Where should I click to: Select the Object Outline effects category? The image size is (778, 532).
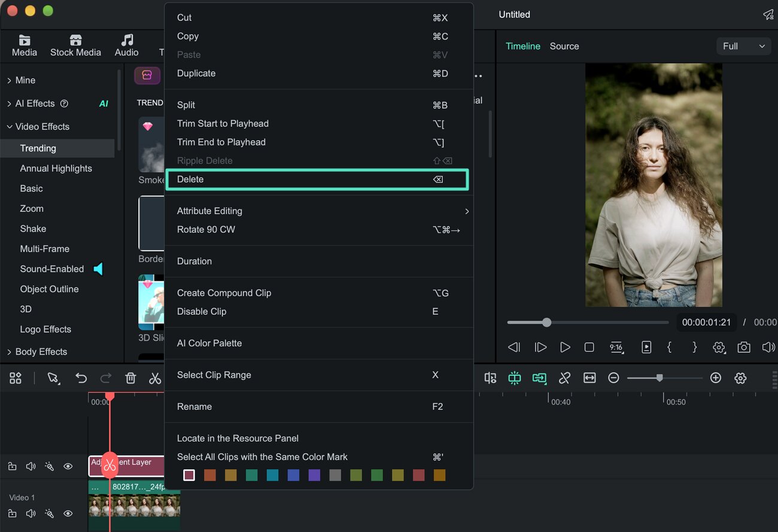click(x=50, y=289)
